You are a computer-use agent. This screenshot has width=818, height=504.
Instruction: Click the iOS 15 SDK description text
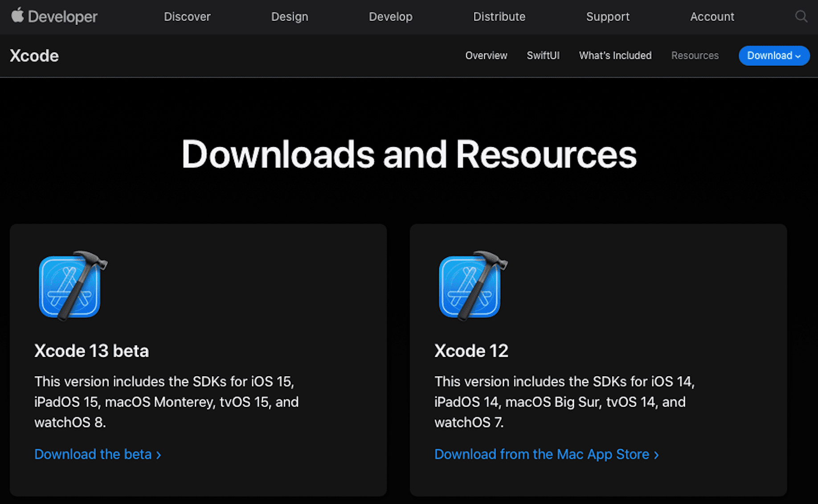pyautogui.click(x=167, y=402)
